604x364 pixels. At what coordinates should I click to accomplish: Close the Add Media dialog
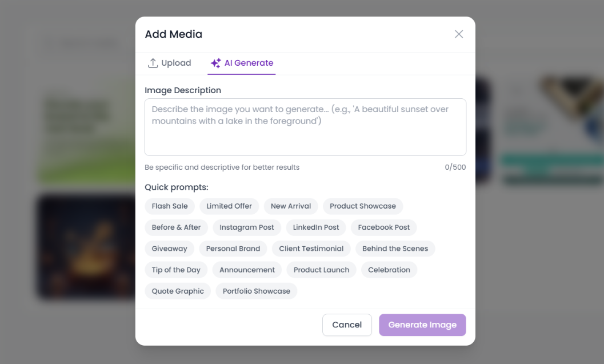point(458,34)
